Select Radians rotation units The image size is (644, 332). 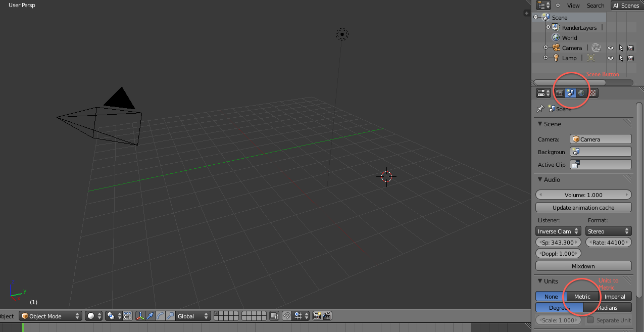608,307
